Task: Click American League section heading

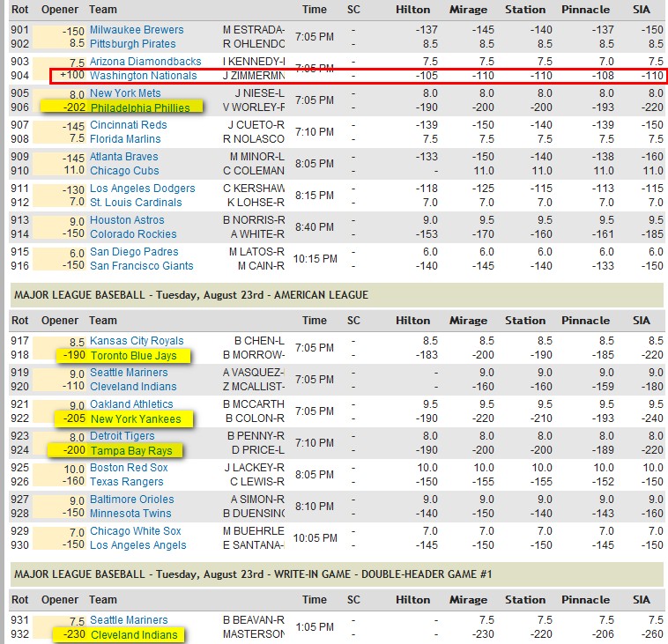Action: tap(191, 295)
